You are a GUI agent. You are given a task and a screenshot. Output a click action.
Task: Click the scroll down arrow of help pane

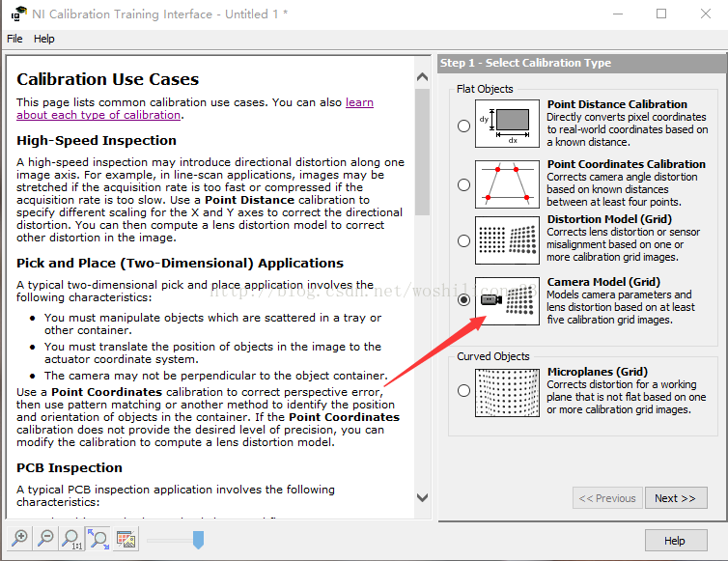click(x=422, y=498)
